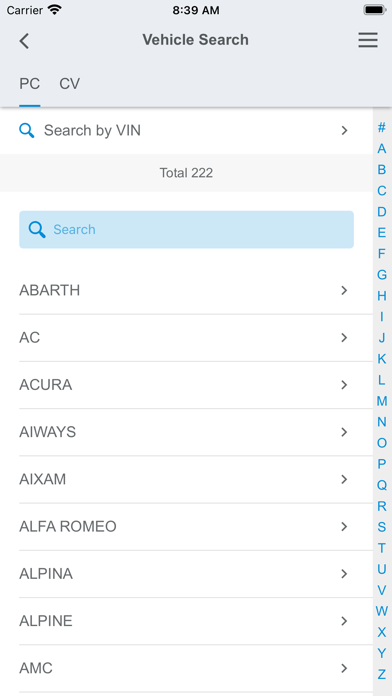The image size is (392, 696).
Task: Open the hamburger menu
Action: pos(368,40)
